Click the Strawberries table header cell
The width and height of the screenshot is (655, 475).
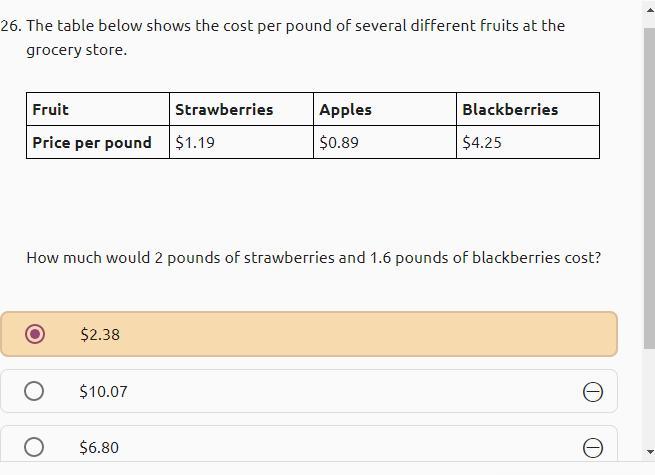pos(224,110)
